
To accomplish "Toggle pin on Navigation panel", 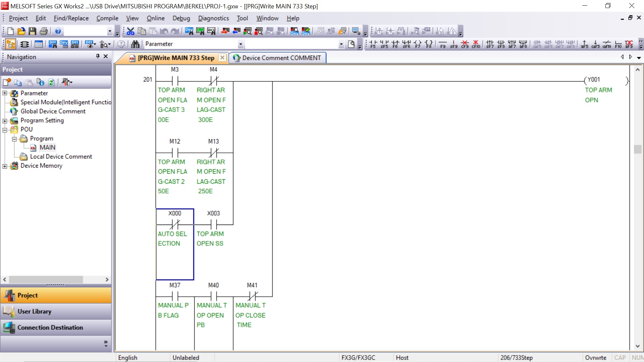I will click(98, 56).
